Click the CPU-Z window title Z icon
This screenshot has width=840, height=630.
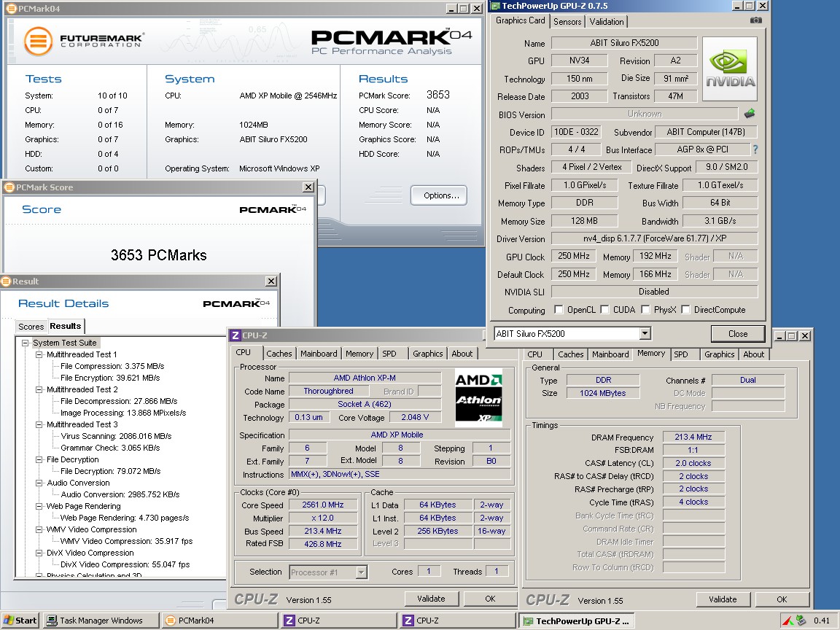(x=235, y=335)
